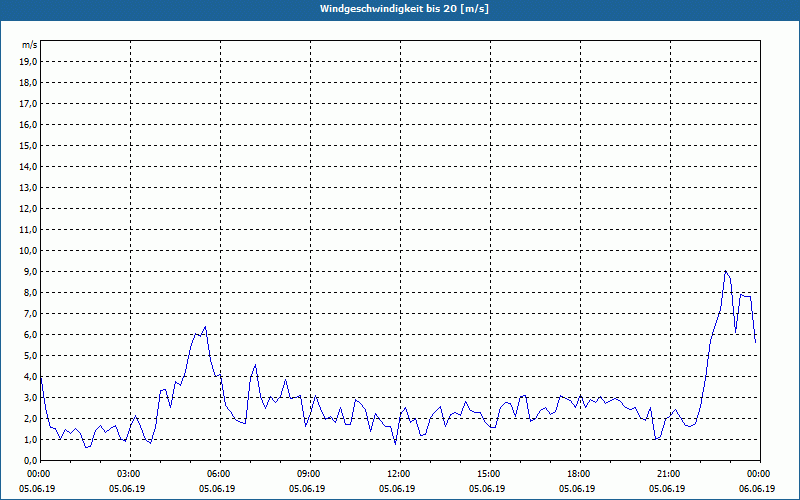Click the '05.06.19' date under 06:00

217,488
